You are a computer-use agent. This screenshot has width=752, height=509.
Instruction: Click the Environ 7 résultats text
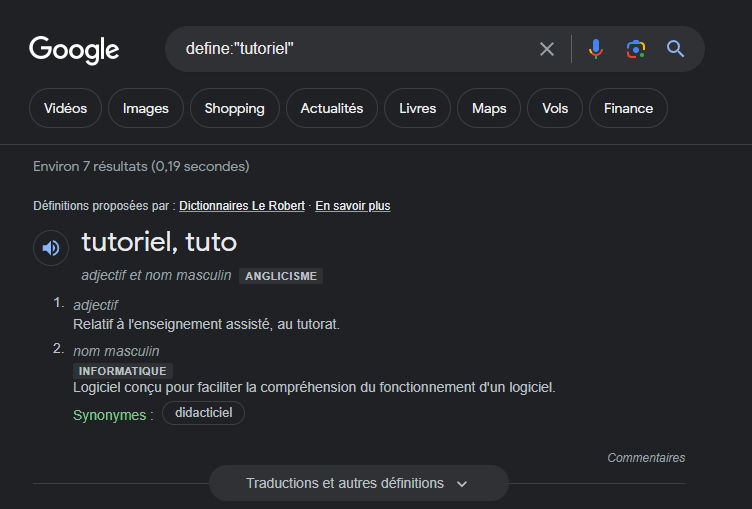pyautogui.click(x=141, y=166)
